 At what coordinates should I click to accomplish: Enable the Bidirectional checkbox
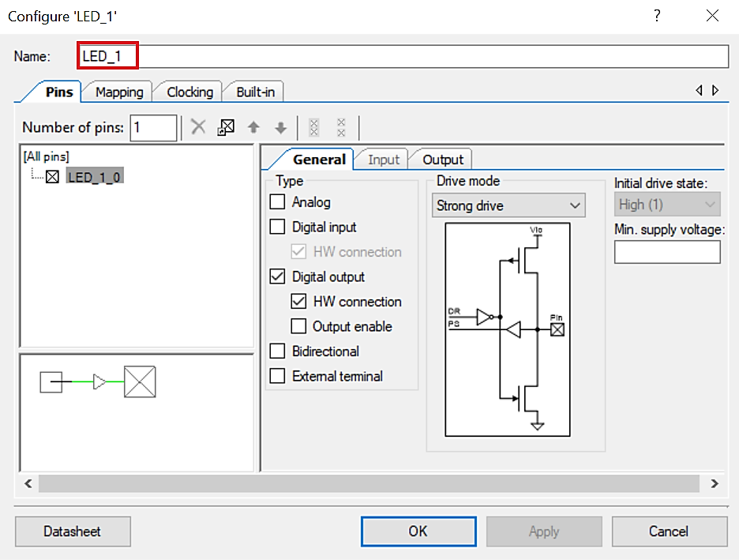pos(277,351)
